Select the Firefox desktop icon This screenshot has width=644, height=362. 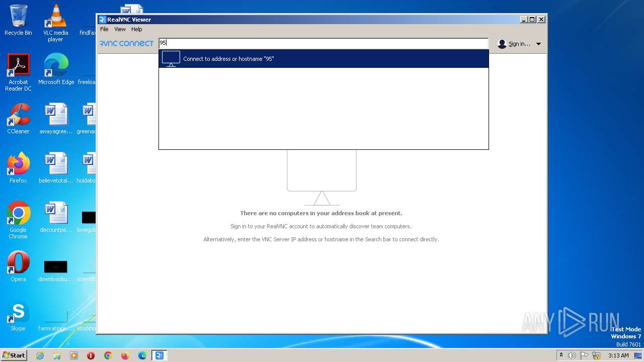18,168
